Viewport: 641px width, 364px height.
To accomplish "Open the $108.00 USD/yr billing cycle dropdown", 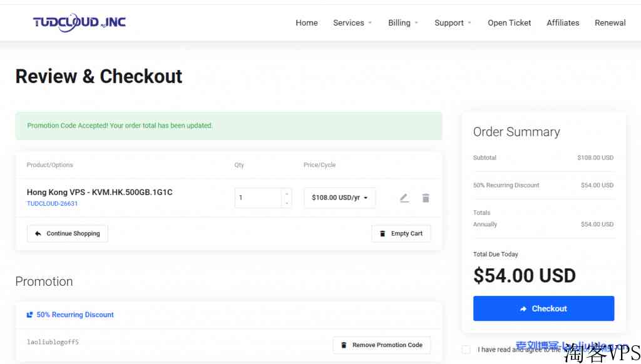I will coord(340,198).
